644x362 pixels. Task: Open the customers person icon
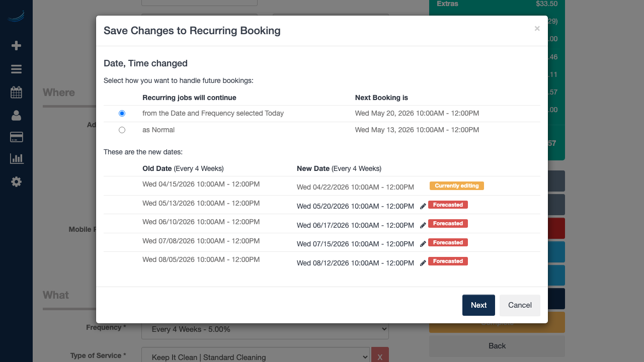coord(16,116)
